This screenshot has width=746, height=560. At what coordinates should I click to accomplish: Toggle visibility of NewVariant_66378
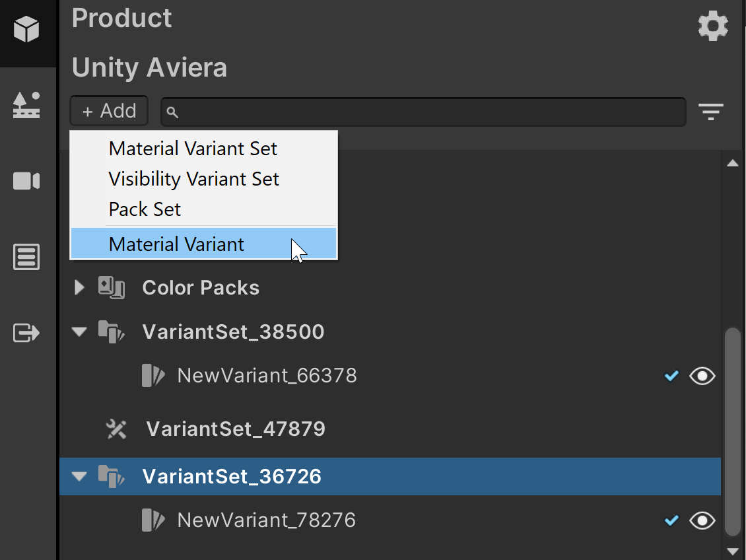(702, 375)
